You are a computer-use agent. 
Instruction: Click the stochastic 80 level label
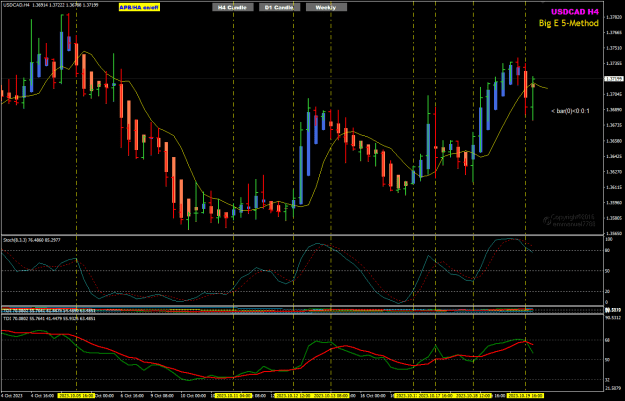pos(608,250)
